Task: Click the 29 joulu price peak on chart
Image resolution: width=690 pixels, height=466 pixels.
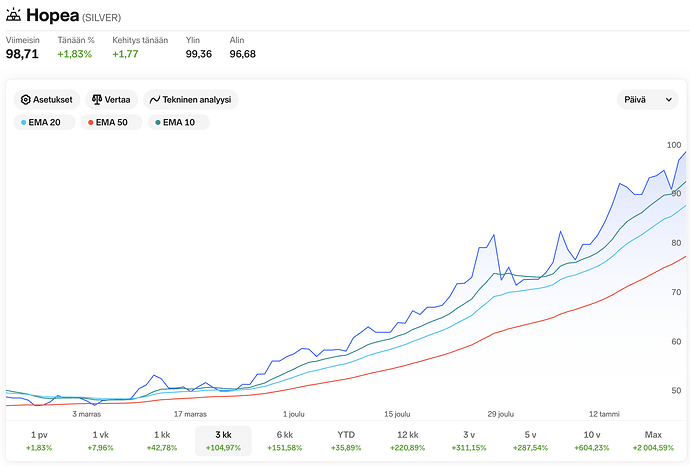Action: (494, 235)
